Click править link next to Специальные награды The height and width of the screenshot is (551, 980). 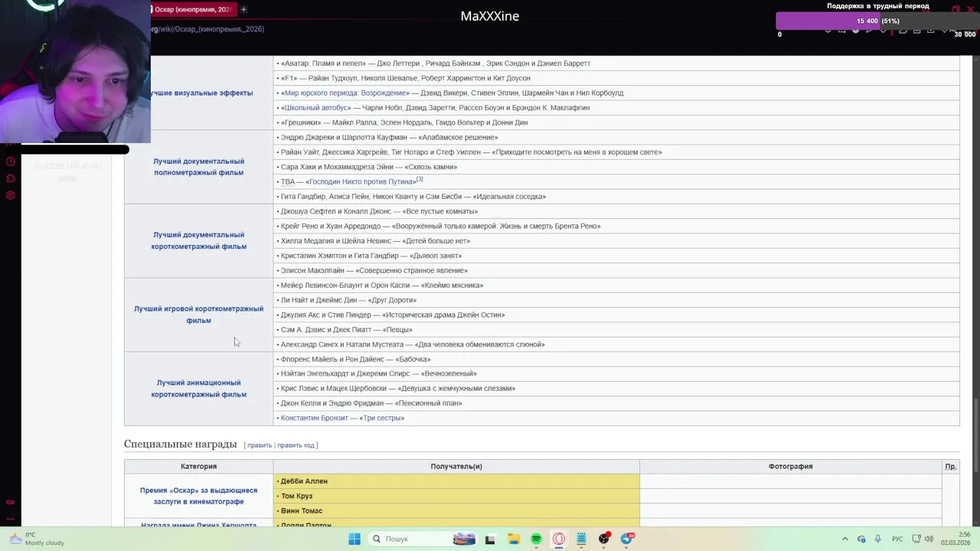(260, 445)
